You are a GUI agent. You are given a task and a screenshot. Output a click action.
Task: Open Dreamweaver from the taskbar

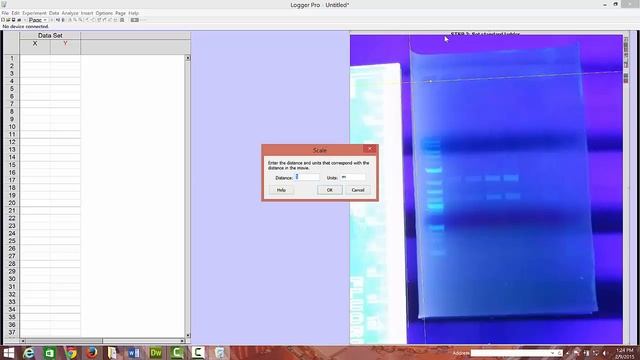click(x=156, y=353)
